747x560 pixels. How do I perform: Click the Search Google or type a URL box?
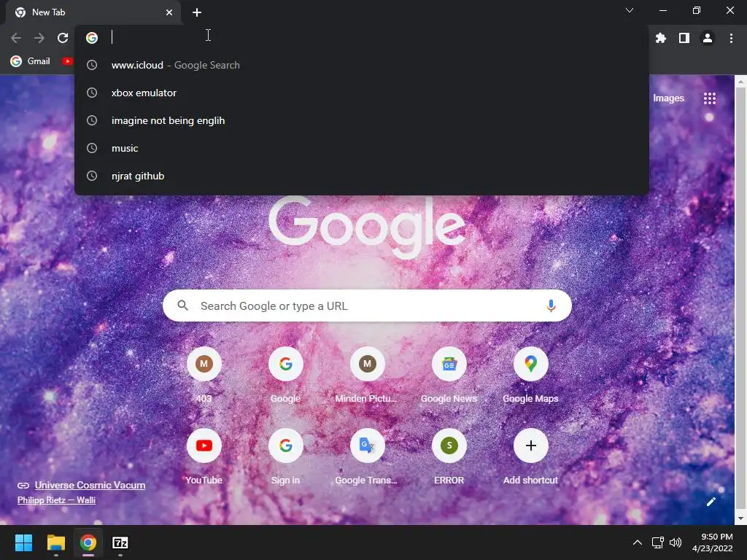367,306
